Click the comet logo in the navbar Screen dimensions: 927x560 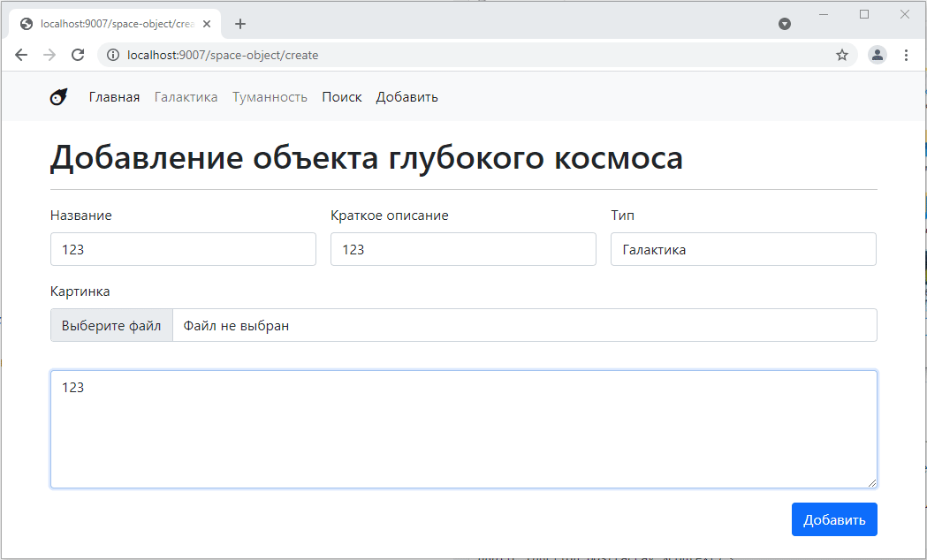(58, 97)
